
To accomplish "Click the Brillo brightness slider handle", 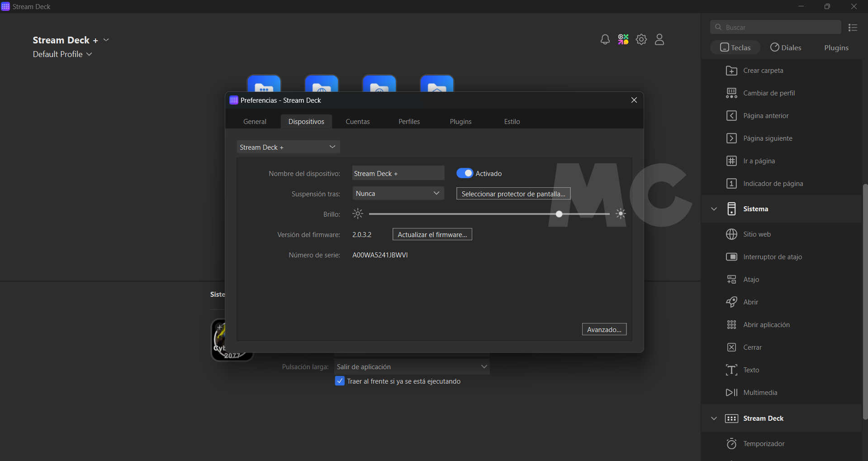I will 559,214.
